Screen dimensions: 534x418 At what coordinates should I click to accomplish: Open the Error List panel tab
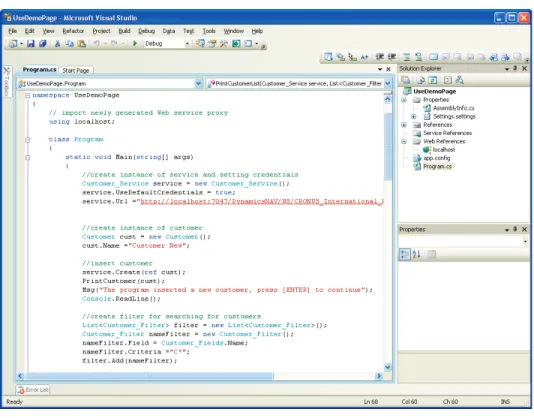pyautogui.click(x=33, y=390)
